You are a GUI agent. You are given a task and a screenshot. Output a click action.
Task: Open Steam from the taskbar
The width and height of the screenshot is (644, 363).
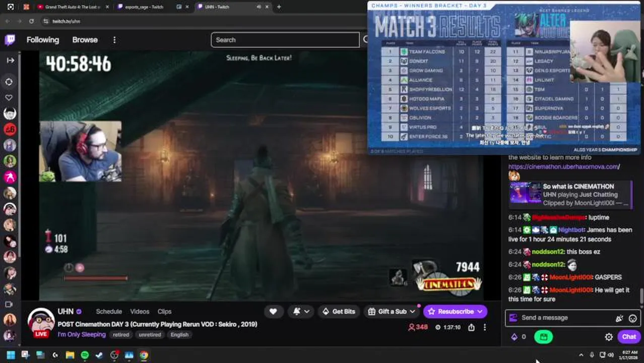(99, 355)
